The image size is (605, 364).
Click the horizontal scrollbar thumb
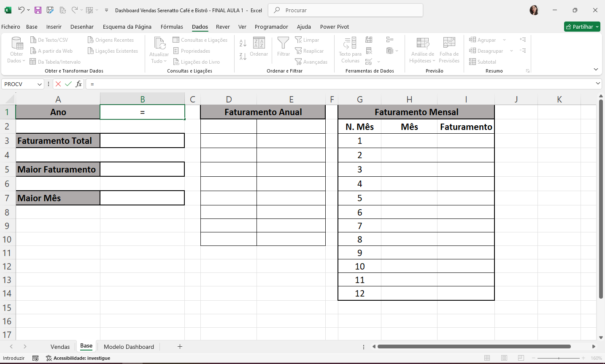pyautogui.click(x=474, y=347)
